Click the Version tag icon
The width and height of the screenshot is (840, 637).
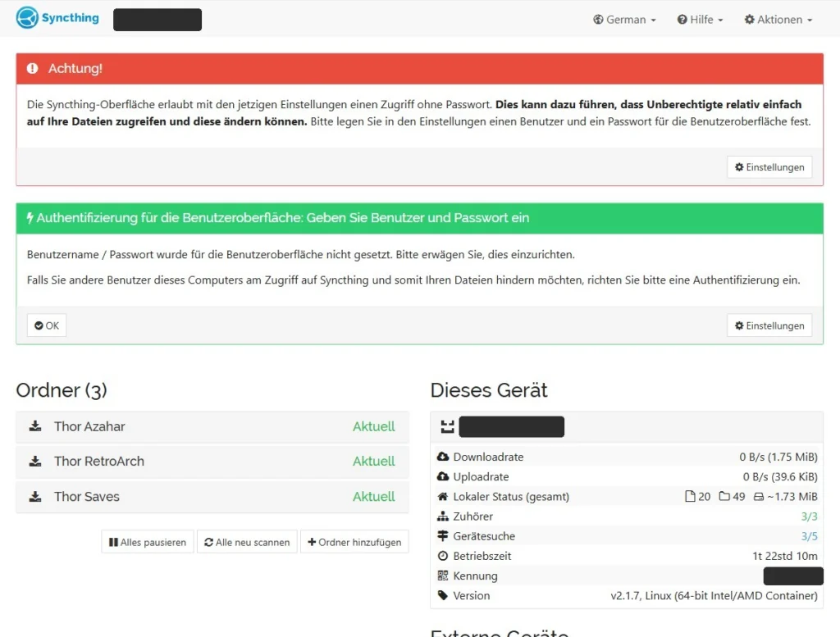tap(442, 595)
